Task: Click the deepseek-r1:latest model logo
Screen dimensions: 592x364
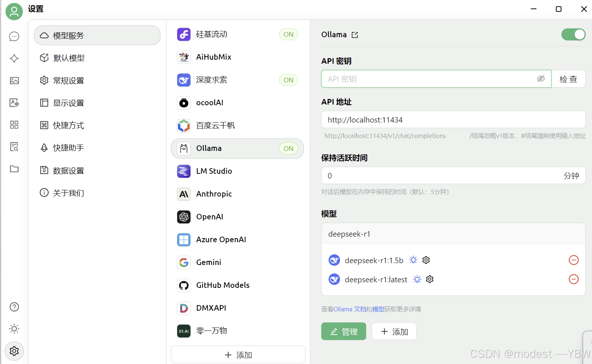Action: [334, 279]
